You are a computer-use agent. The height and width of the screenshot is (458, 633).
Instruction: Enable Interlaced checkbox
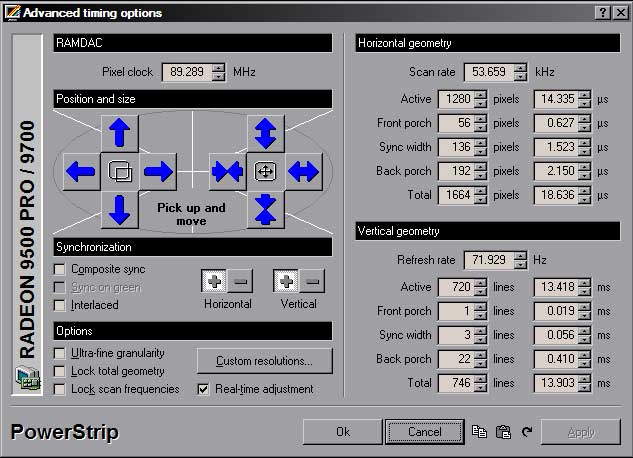[59, 305]
